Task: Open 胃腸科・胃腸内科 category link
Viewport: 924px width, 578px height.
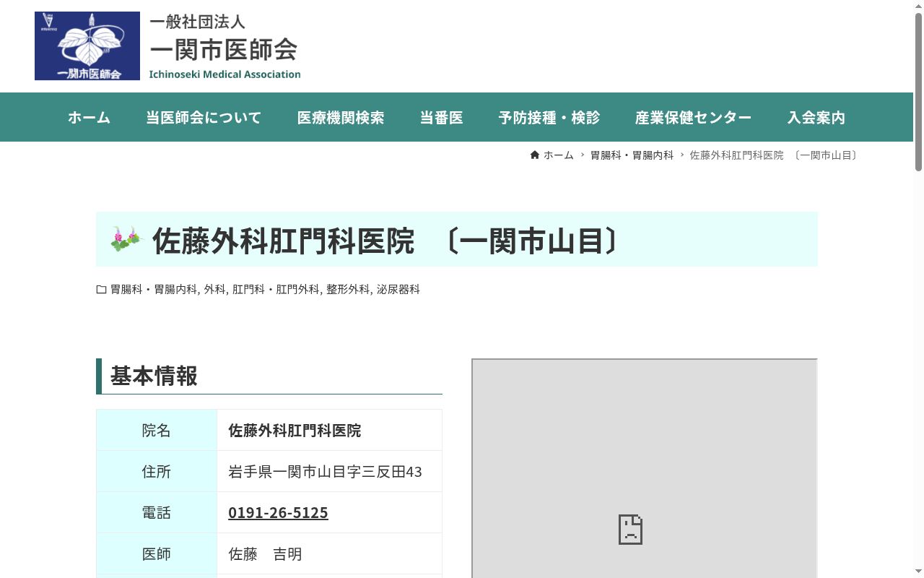Action: [x=154, y=290]
